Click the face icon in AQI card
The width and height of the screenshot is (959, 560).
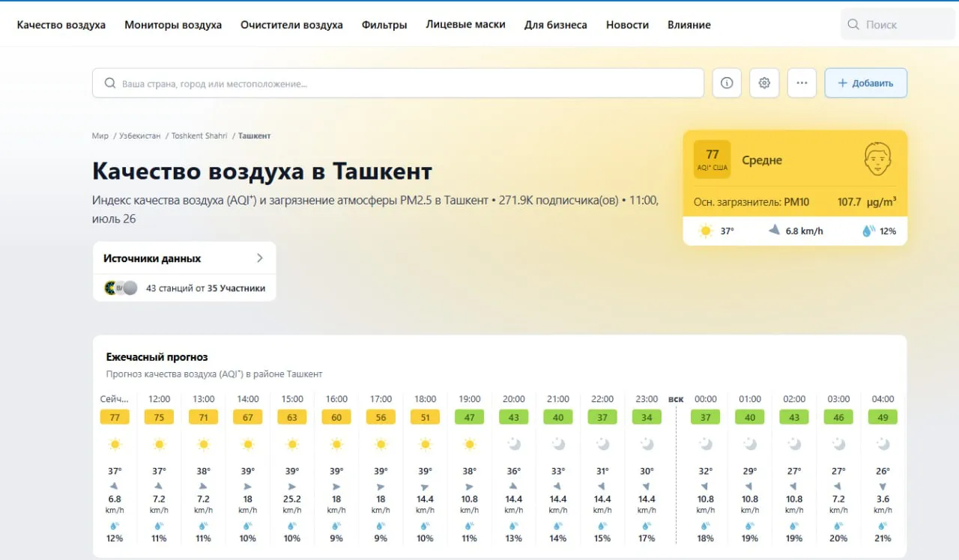point(877,159)
